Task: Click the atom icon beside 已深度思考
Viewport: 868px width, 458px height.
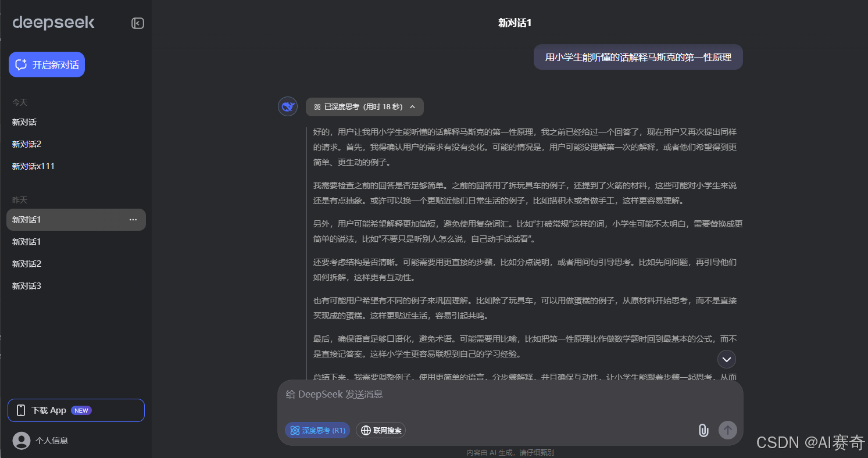Action: (317, 107)
